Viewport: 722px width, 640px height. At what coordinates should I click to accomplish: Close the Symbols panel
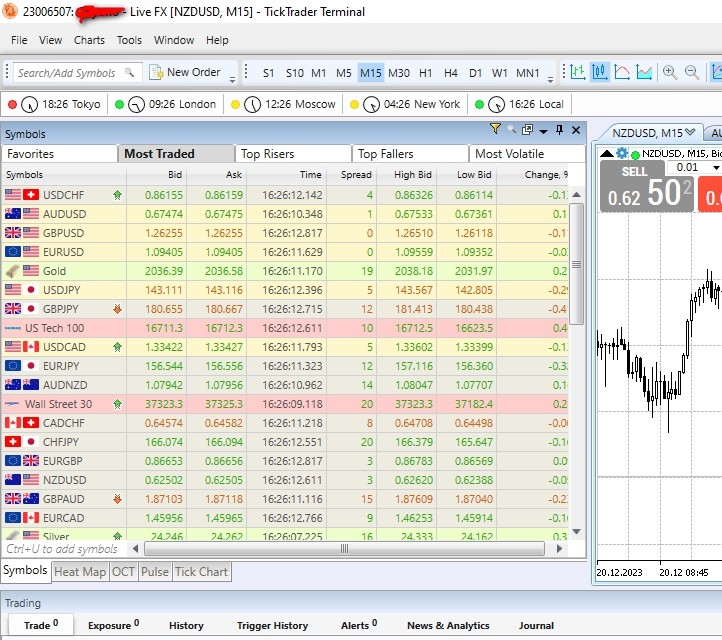point(576,130)
